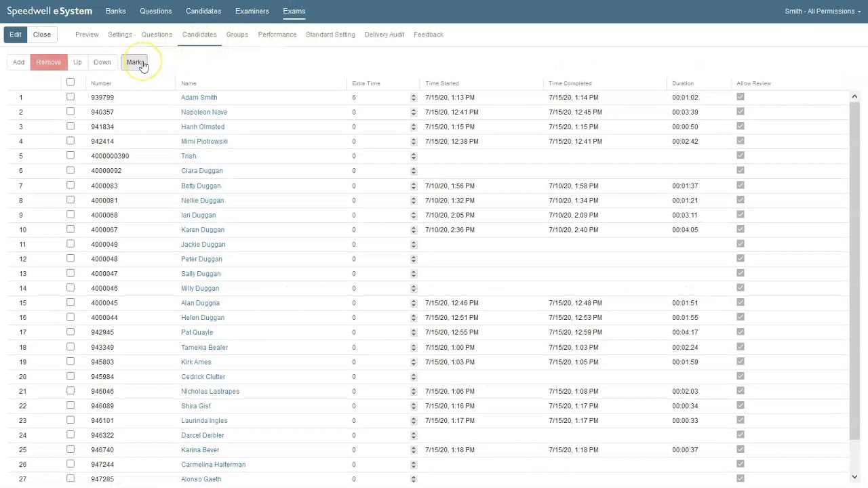Adjust extra time stepper for Napoleon Nave
Image resolution: width=868 pixels, height=488 pixels.
(x=413, y=113)
